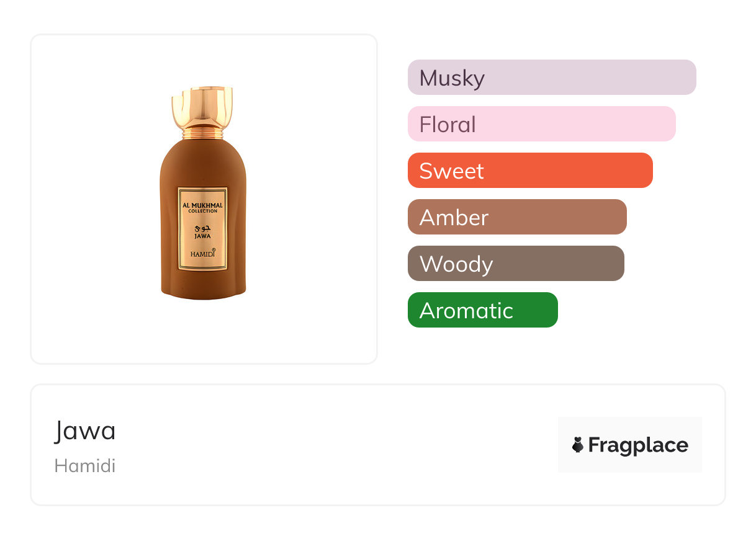Choose the orange Sweet accord bar
The height and width of the screenshot is (536, 756).
coord(530,171)
